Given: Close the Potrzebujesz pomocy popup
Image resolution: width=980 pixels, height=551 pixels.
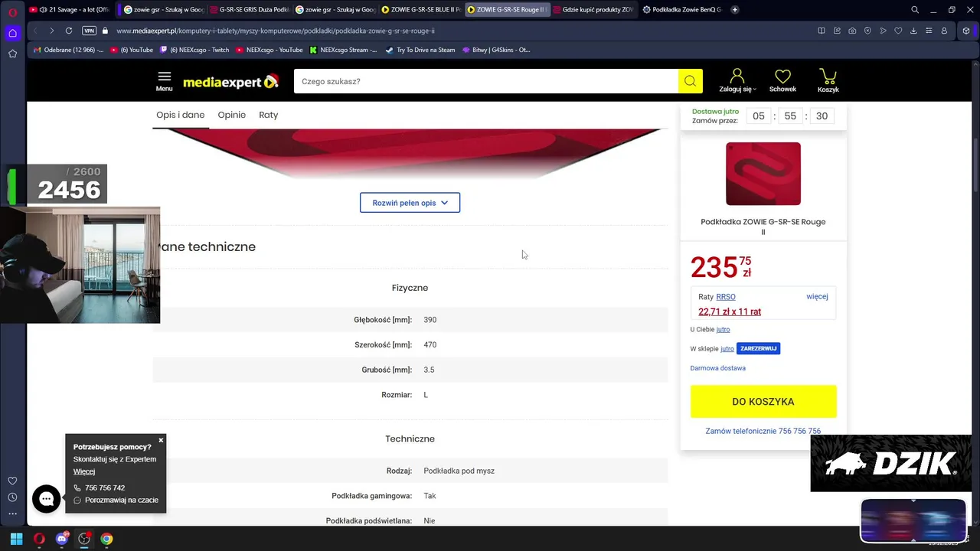Looking at the screenshot, I should point(161,440).
